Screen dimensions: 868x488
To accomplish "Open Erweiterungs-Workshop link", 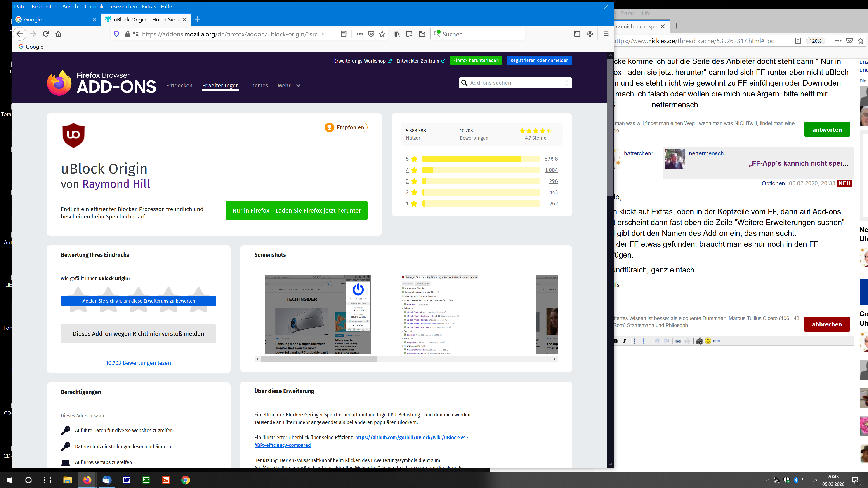I will click(x=363, y=61).
